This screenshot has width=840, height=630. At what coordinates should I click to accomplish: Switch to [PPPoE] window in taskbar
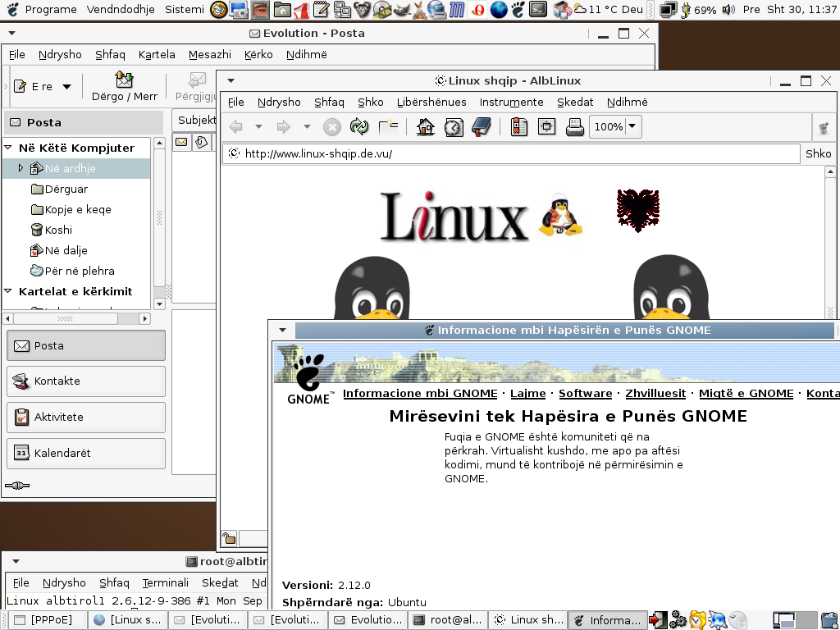(47, 620)
